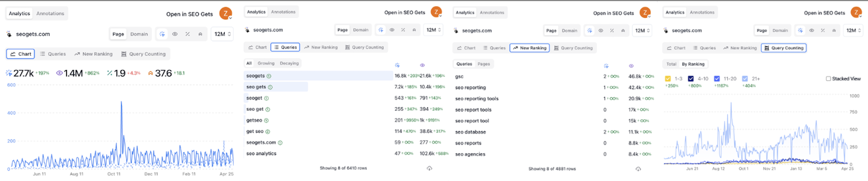Click the 27.7k clicks metric sparkle icon
The image size is (868, 181).
tap(9, 73)
